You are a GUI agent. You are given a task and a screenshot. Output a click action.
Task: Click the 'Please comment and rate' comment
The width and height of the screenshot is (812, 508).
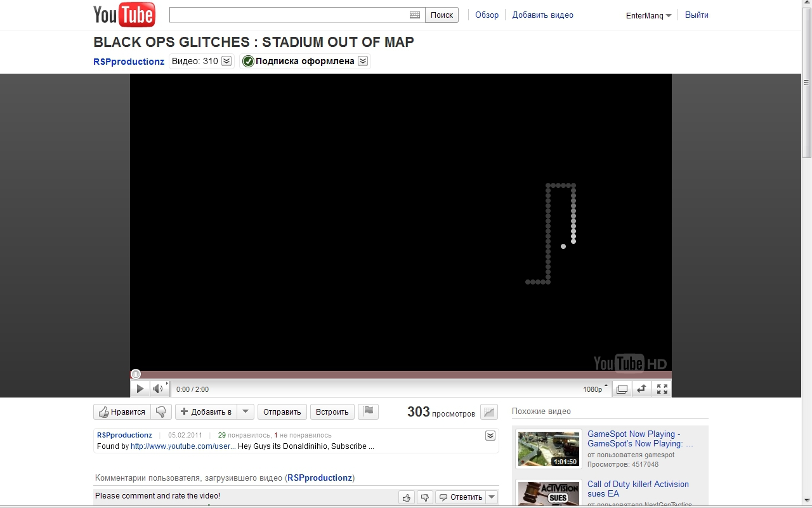(x=158, y=496)
